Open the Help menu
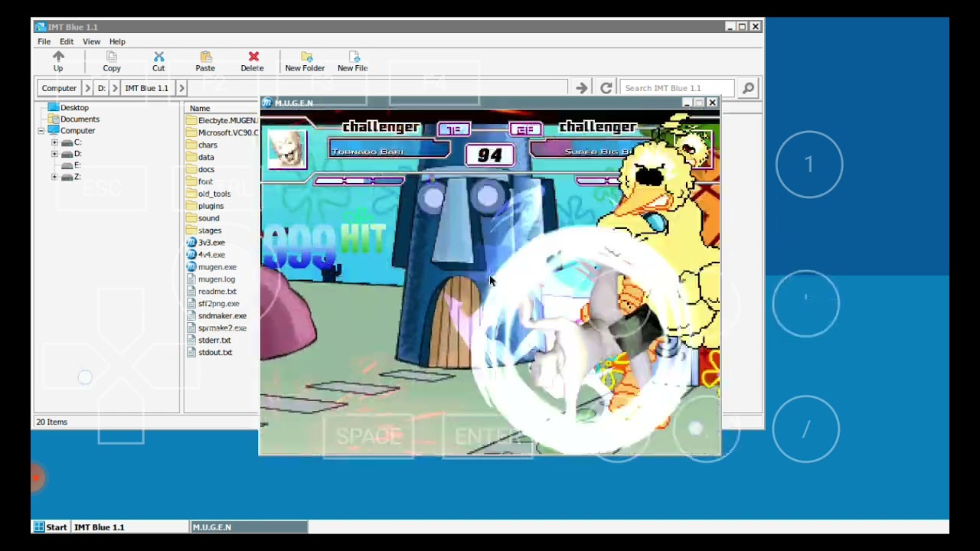The width and height of the screenshot is (980, 551). [117, 41]
